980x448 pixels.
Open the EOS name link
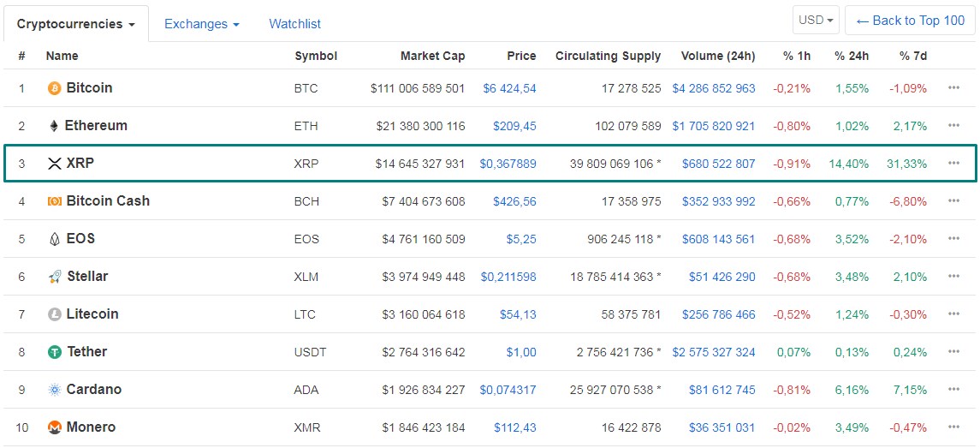tap(80, 239)
